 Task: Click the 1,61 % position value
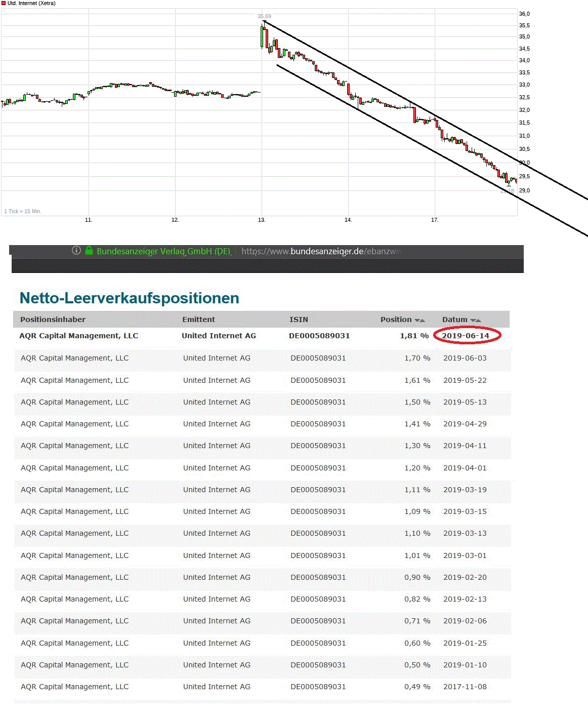[x=417, y=380]
